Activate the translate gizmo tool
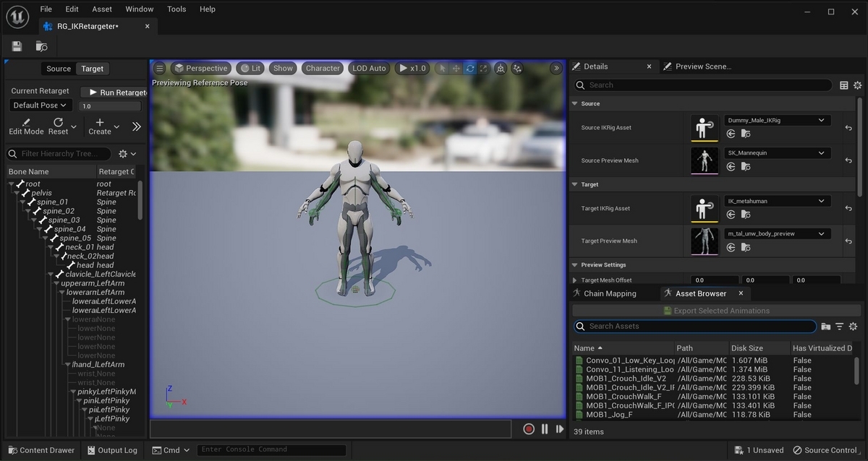Viewport: 868px width, 461px height. click(x=456, y=69)
